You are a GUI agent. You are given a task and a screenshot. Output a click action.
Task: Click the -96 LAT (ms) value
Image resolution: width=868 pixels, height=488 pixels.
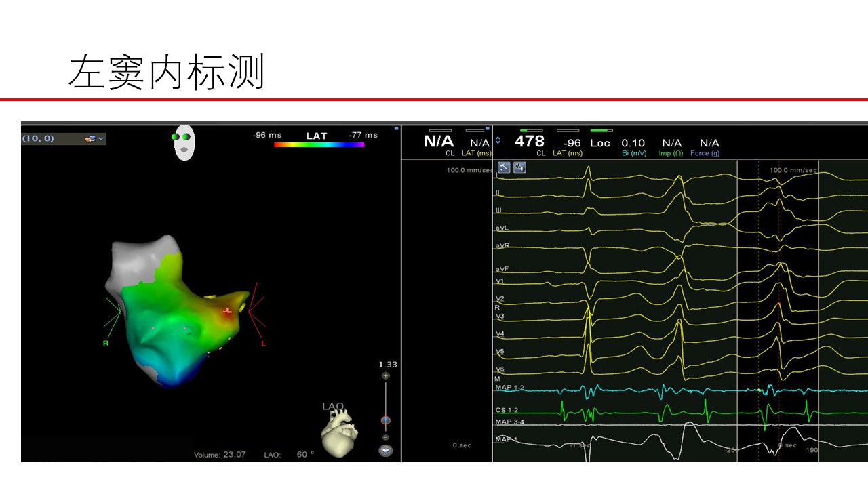pos(572,143)
